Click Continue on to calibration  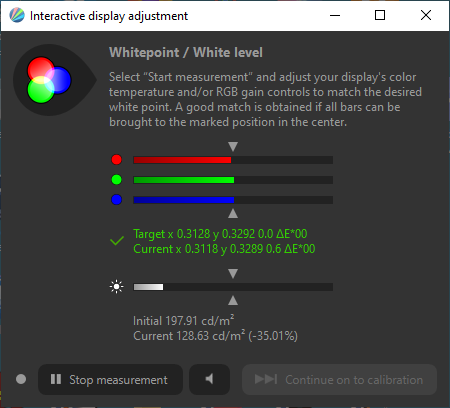click(339, 379)
